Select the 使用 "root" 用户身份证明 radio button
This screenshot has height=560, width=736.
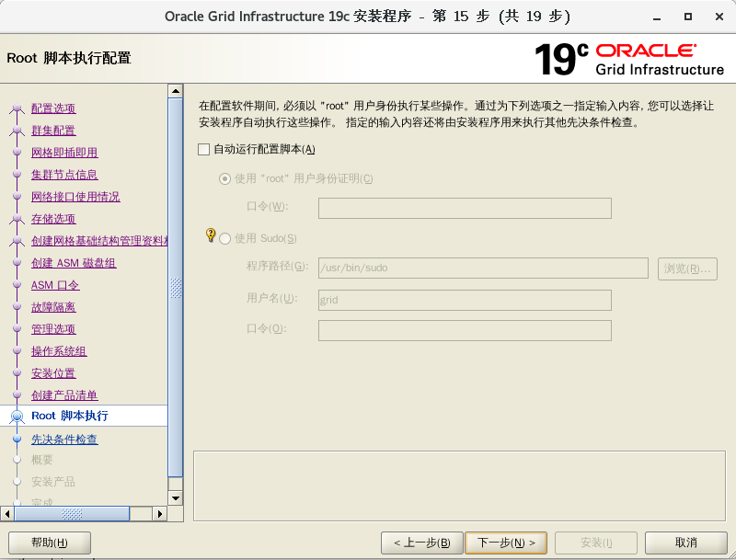[224, 178]
